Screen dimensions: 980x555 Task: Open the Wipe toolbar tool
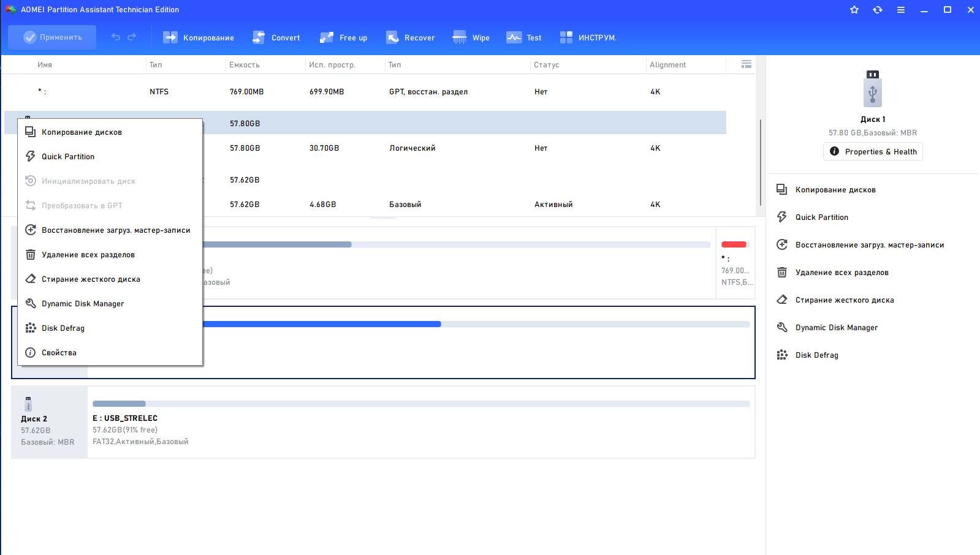471,37
